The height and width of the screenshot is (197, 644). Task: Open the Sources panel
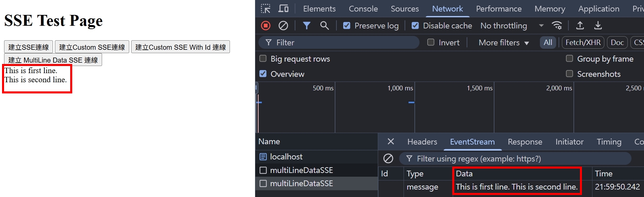(405, 9)
